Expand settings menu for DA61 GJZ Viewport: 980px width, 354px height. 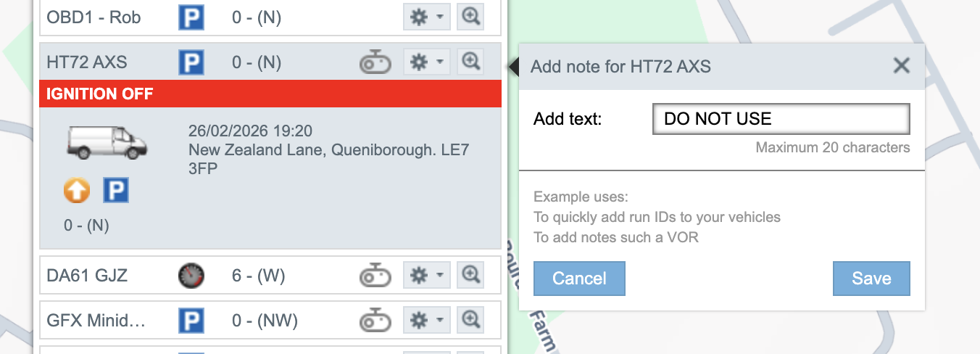tap(427, 276)
